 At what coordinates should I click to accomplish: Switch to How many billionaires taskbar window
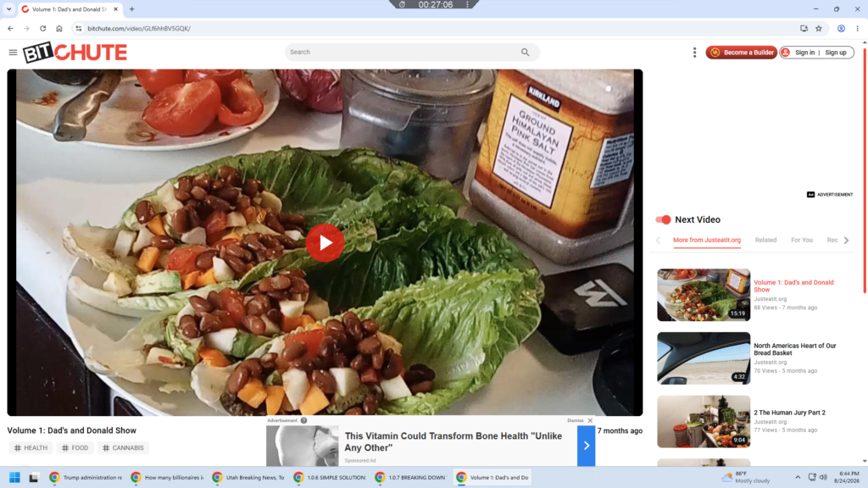tap(167, 477)
